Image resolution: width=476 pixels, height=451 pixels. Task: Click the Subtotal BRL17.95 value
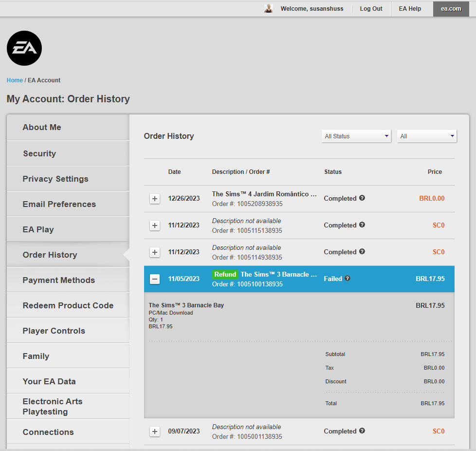(432, 354)
